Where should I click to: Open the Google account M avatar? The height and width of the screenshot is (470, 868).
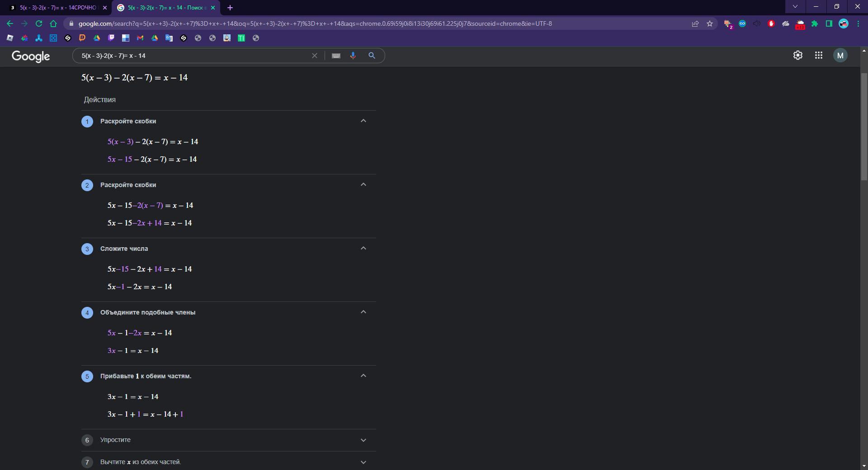[x=840, y=56]
